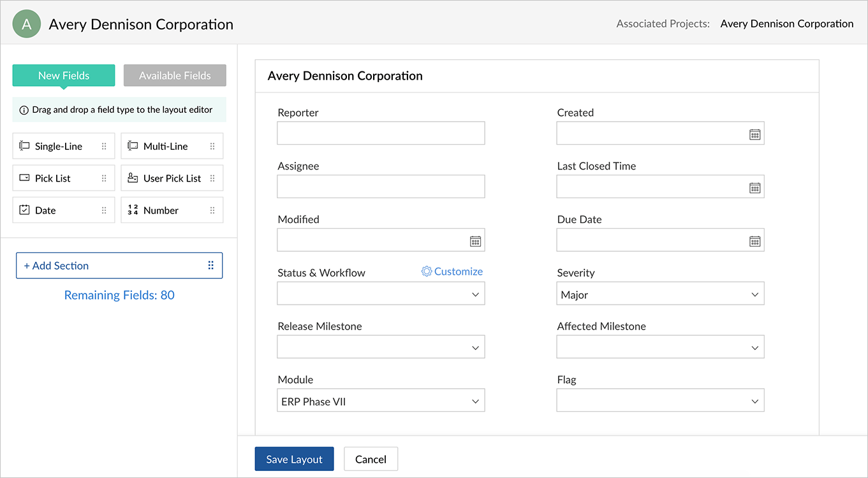
Task: Grab the Number drag handle dots
Action: point(212,210)
